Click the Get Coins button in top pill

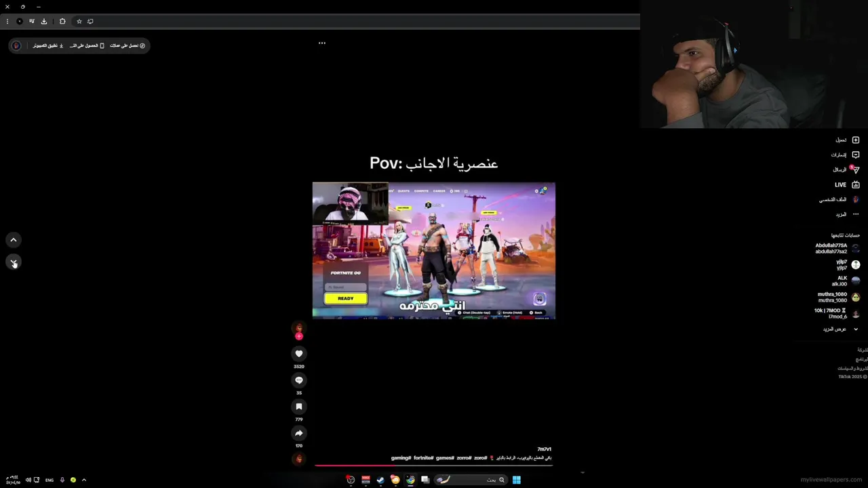click(128, 45)
